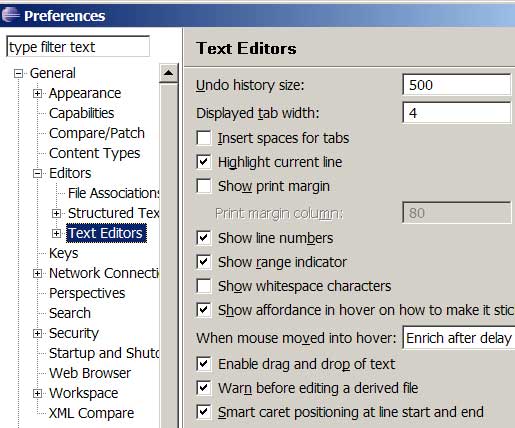Expand the Security node
Screen dimensions: 515x428
point(37,333)
